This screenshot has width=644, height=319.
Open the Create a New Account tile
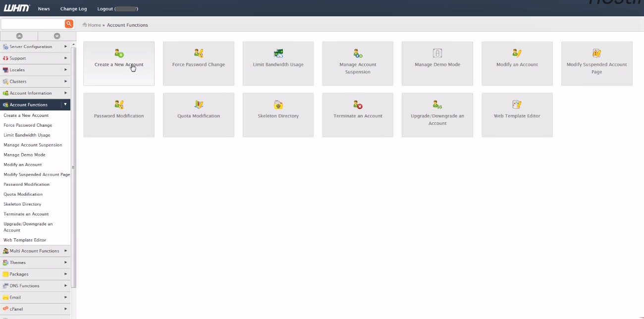point(119,63)
